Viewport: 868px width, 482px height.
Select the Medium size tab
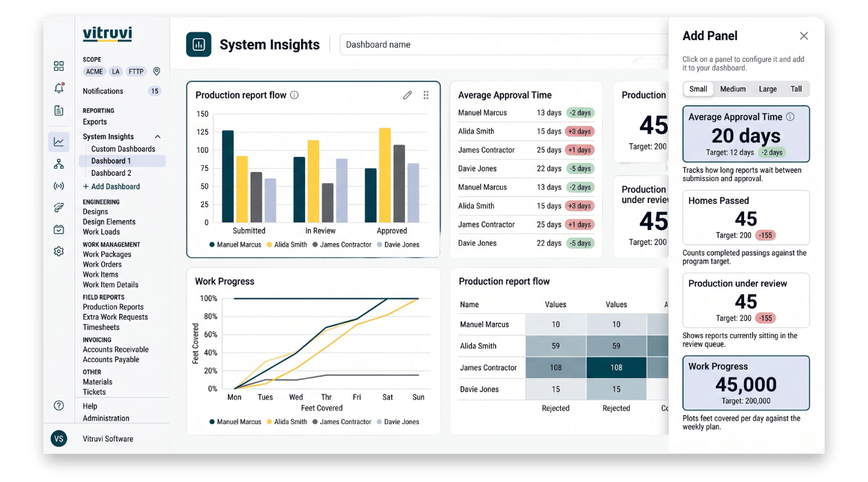click(x=733, y=89)
